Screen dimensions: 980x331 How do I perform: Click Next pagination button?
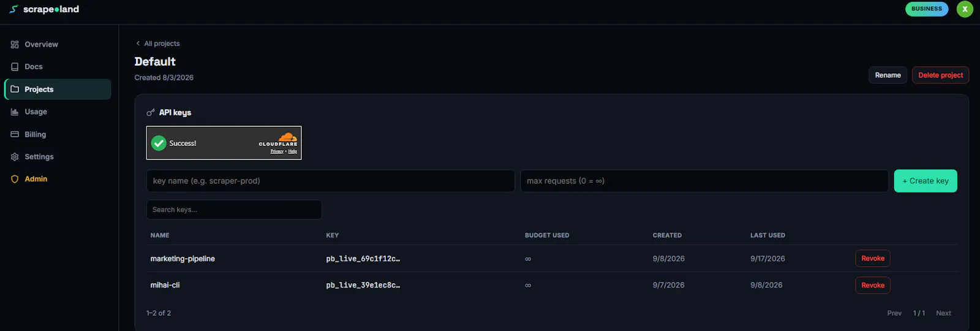pyautogui.click(x=943, y=313)
